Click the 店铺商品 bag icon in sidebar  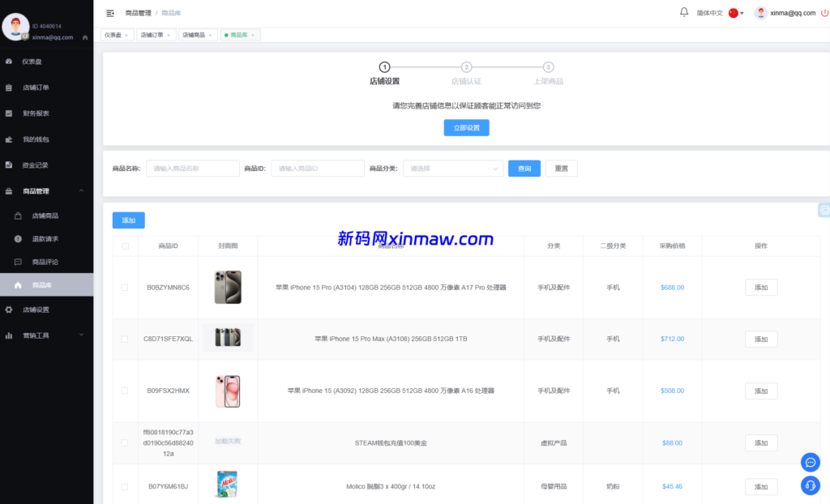pos(18,216)
